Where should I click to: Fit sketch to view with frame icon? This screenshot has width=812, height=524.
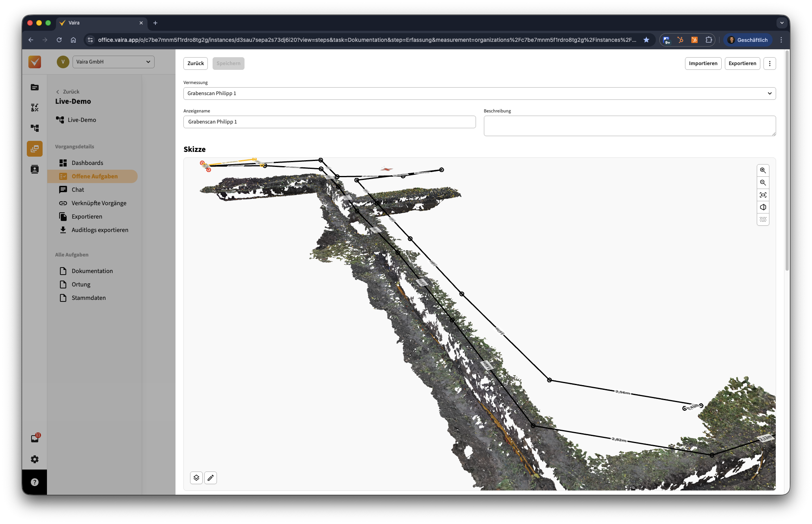(763, 195)
